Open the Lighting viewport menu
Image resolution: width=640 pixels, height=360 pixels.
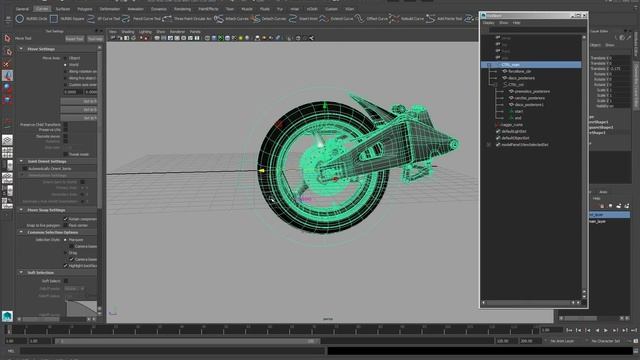[145, 31]
